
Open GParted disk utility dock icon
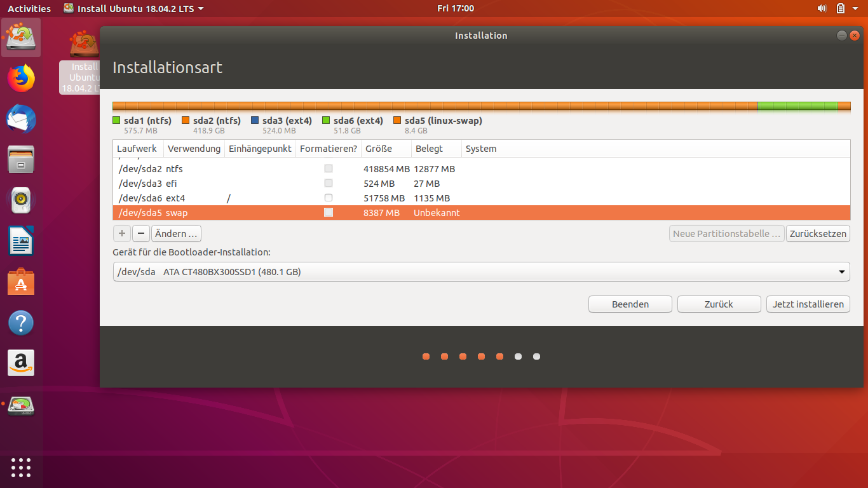[x=21, y=405]
